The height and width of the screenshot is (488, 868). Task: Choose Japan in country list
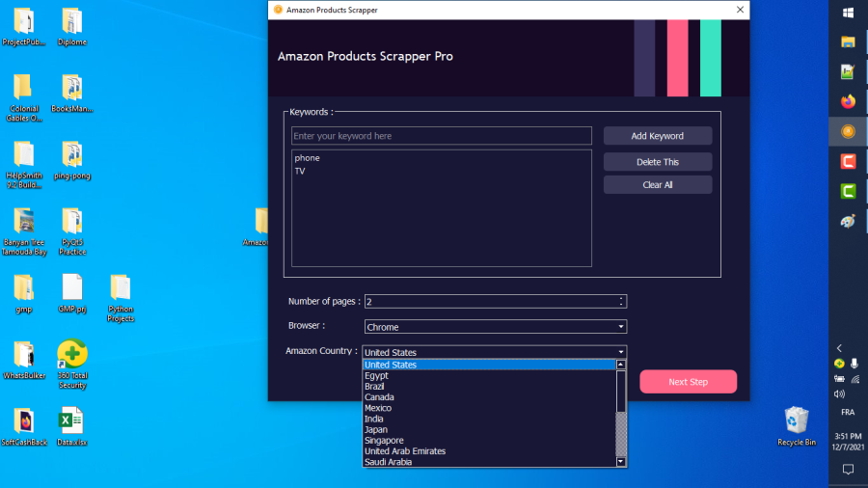tap(489, 430)
